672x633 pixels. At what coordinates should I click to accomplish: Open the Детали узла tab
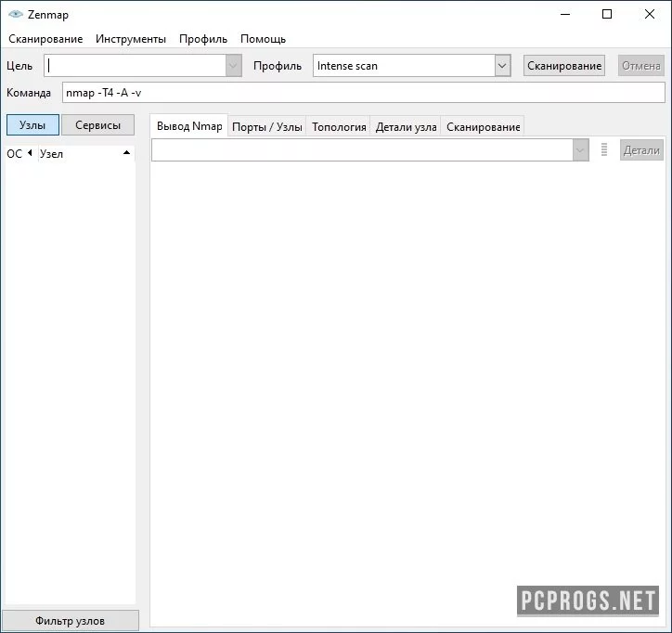(406, 127)
